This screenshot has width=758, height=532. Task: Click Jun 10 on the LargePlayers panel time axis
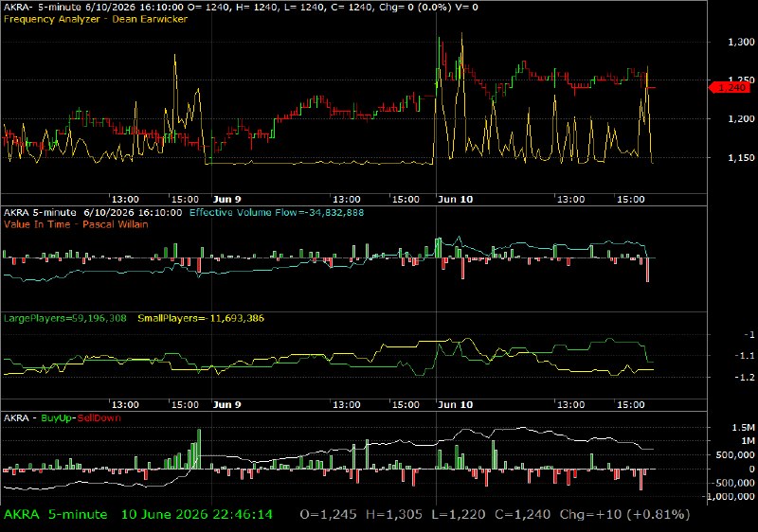coord(455,404)
